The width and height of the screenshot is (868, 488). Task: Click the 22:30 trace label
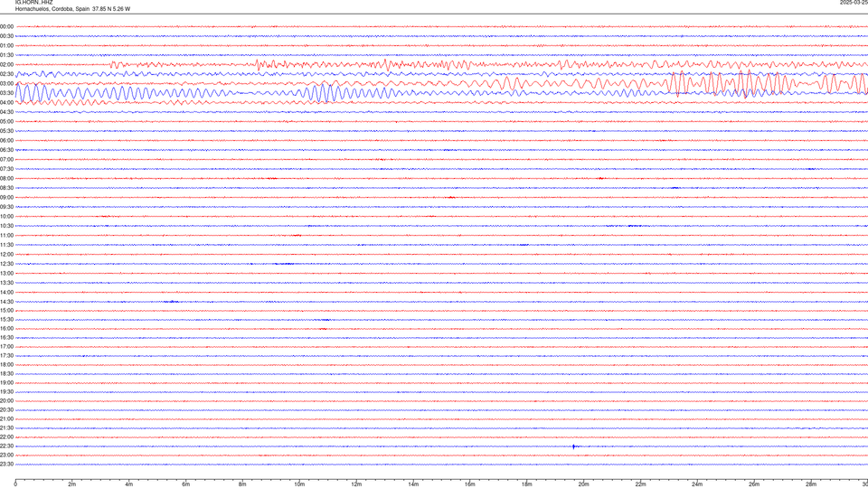(x=6, y=446)
